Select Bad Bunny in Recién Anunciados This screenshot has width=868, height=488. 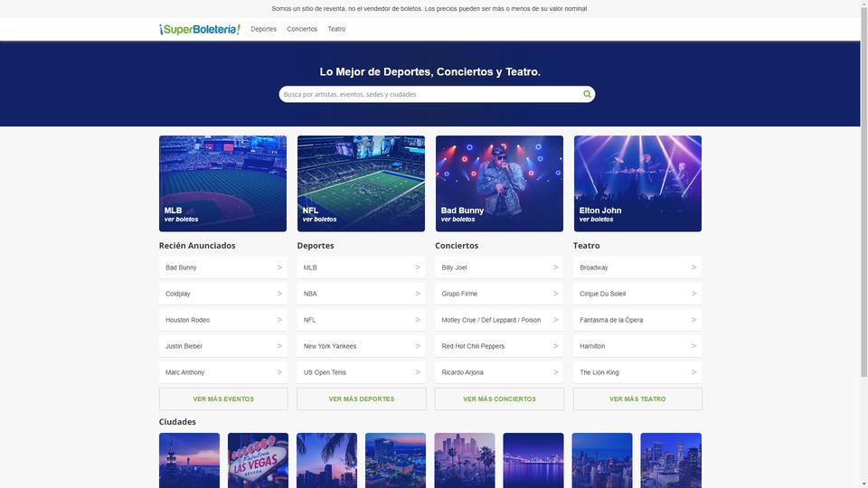[x=223, y=267]
